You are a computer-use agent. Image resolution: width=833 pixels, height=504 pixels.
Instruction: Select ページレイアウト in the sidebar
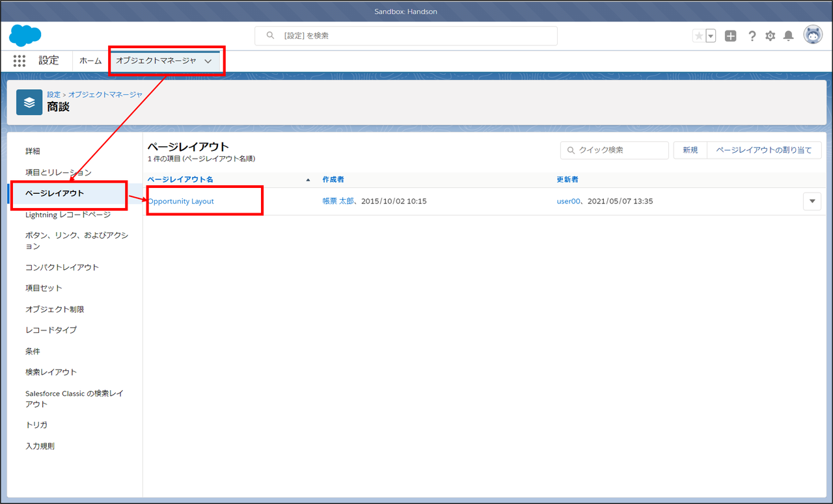tap(55, 193)
